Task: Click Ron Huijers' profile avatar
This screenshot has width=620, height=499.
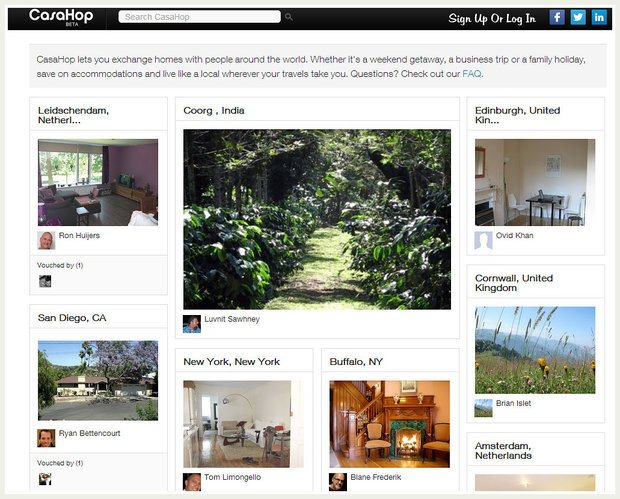Action: [x=46, y=240]
